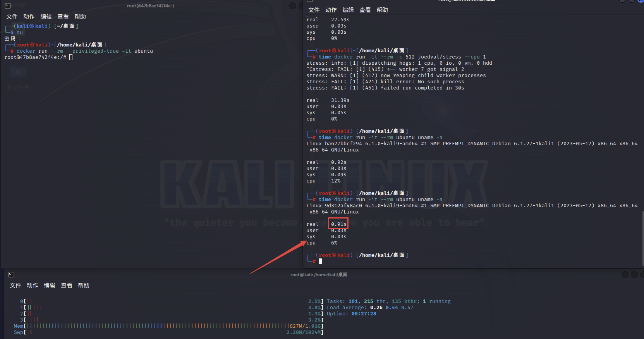Click the "worker 7 got signal 2" line

pyautogui.click(x=385, y=69)
